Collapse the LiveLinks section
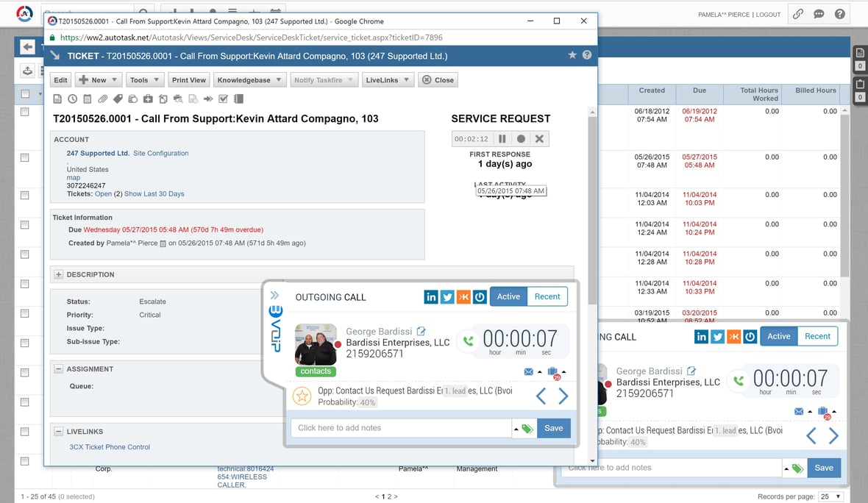The height and width of the screenshot is (503, 868). click(58, 432)
